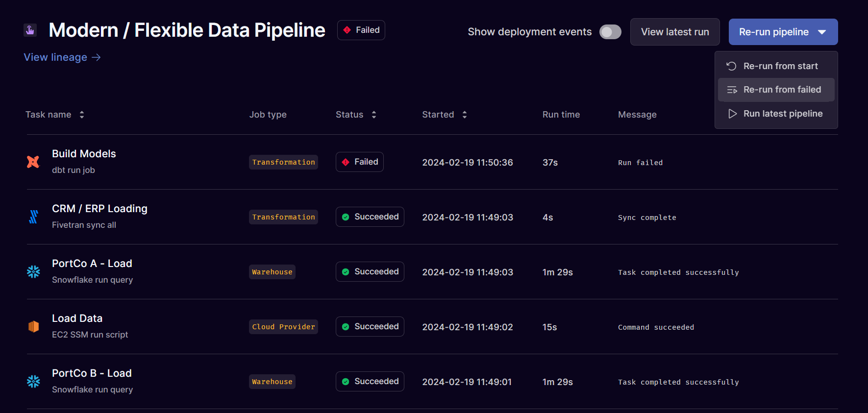The height and width of the screenshot is (413, 868).
Task: Select Re-run from start
Action: (x=776, y=66)
